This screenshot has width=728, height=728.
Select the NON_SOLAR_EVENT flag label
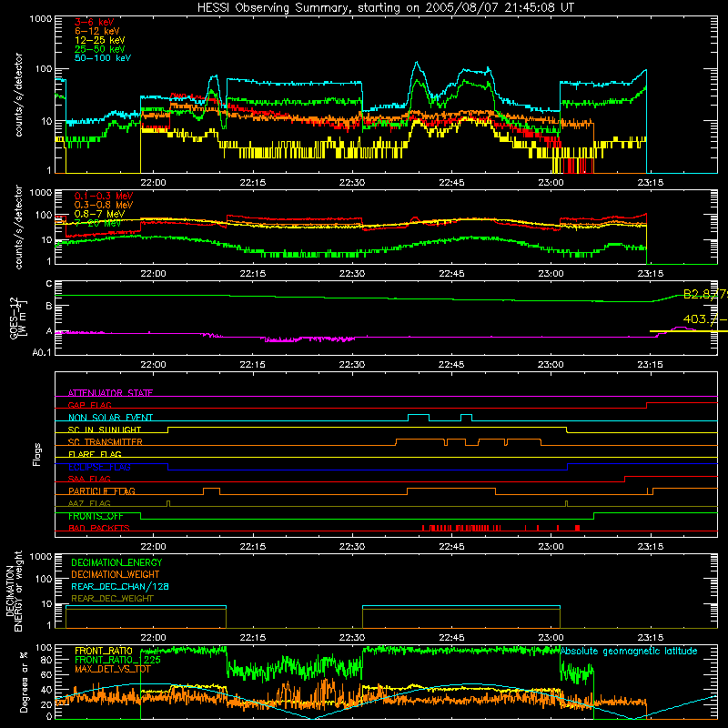pos(110,418)
